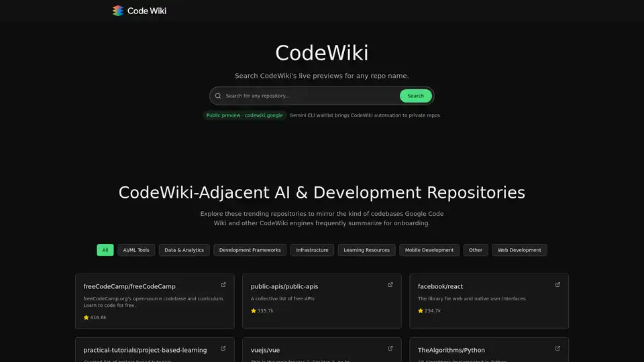
Task: Click the 335.7k star count
Action: coord(266,310)
